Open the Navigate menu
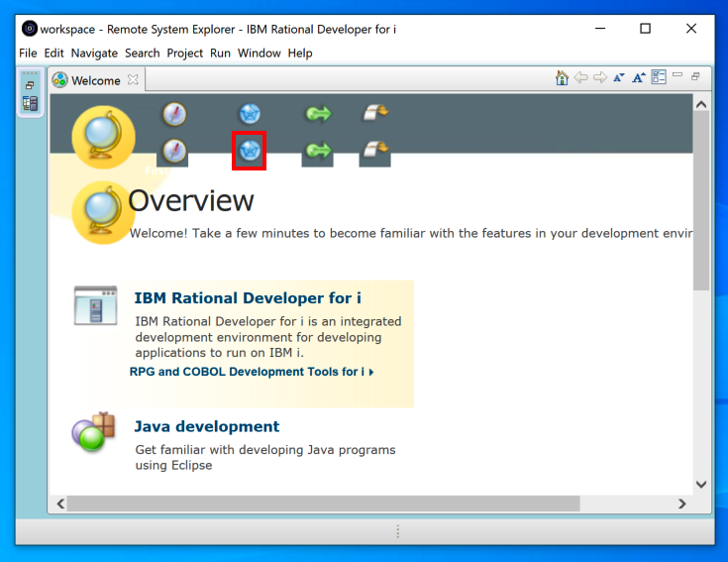 coord(94,54)
